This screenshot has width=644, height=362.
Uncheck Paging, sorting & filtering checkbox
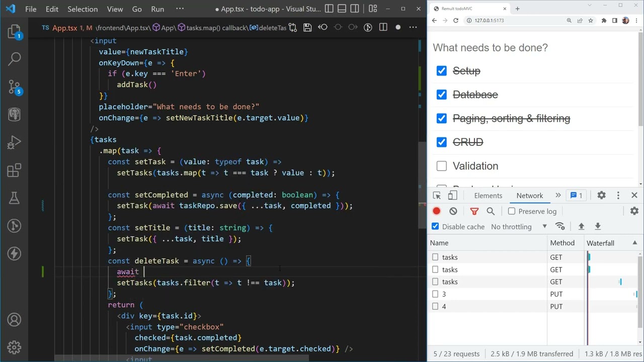[x=441, y=118]
